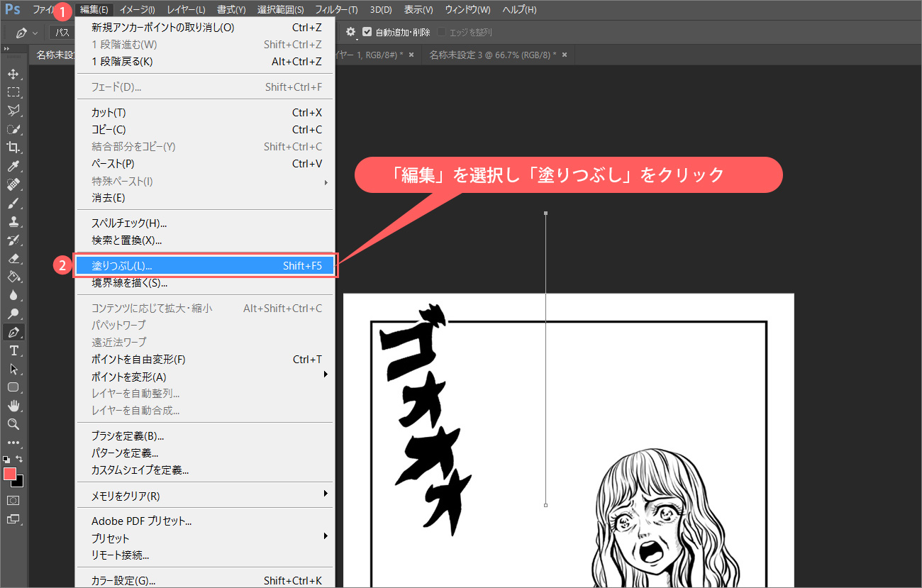Click the black background color swatch
Viewport: 922px width, 588px height.
pos(19,483)
